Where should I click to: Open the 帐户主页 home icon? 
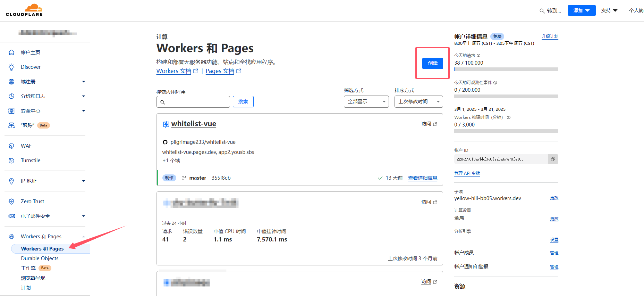click(11, 52)
